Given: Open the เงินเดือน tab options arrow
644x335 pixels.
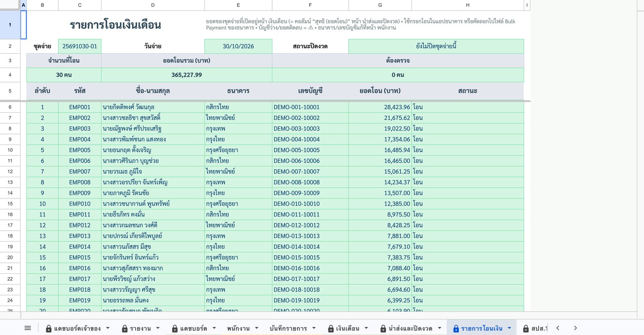Looking at the screenshot, I should pos(366,328).
